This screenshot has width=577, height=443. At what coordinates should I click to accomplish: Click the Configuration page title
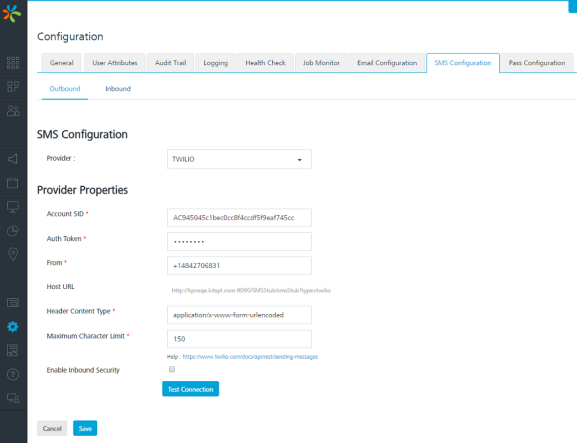click(x=70, y=36)
